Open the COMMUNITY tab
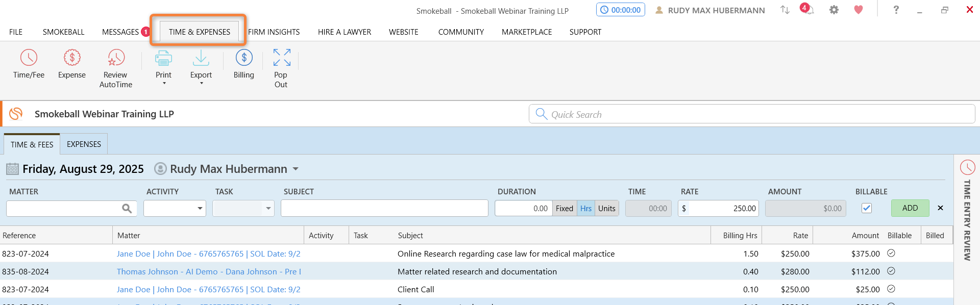The width and height of the screenshot is (980, 305). 461,32
